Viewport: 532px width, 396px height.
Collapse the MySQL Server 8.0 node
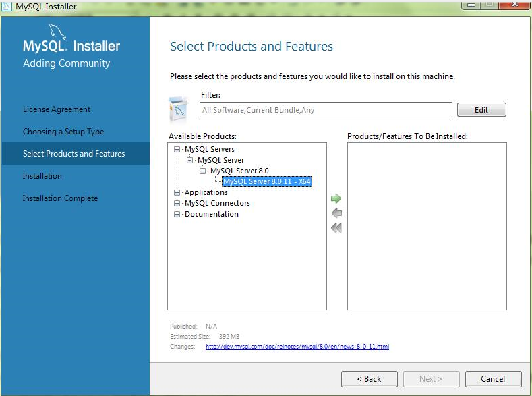pyautogui.click(x=202, y=171)
